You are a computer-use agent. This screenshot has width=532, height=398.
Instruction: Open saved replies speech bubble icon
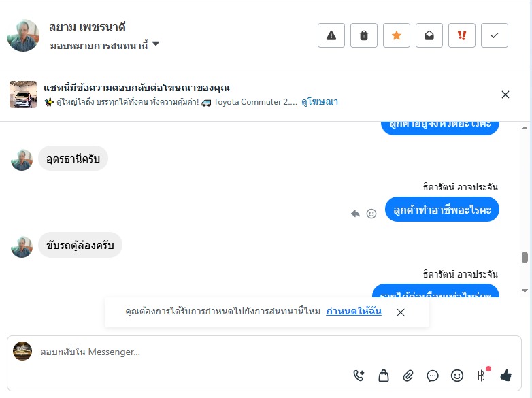433,375
